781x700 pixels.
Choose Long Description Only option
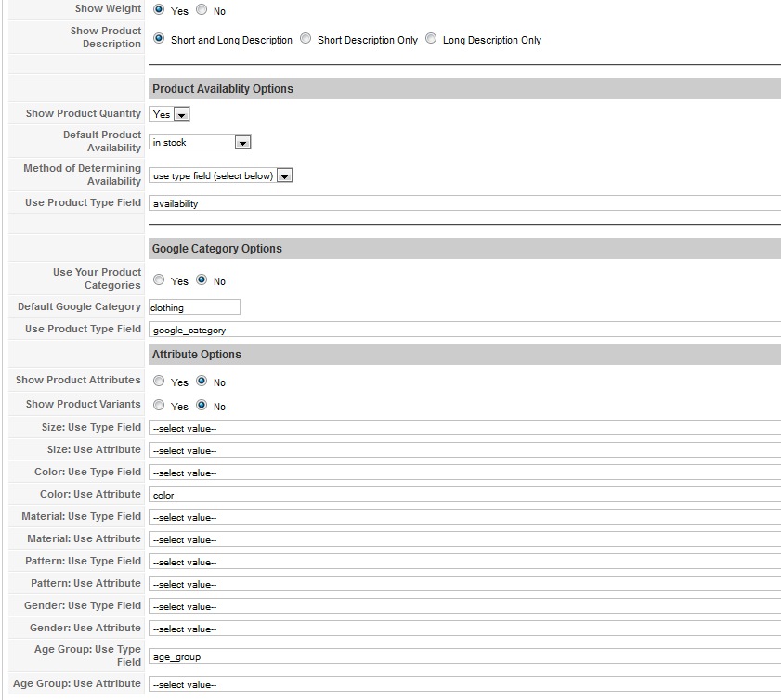point(431,38)
